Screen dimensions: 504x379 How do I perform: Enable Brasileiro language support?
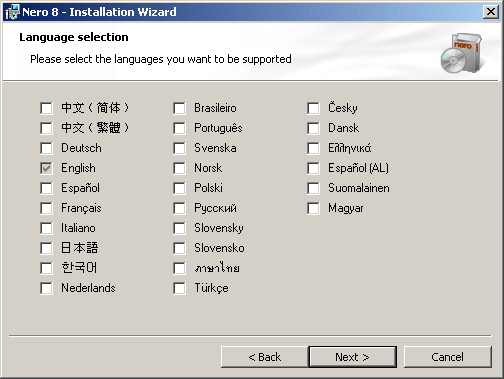tap(179, 108)
